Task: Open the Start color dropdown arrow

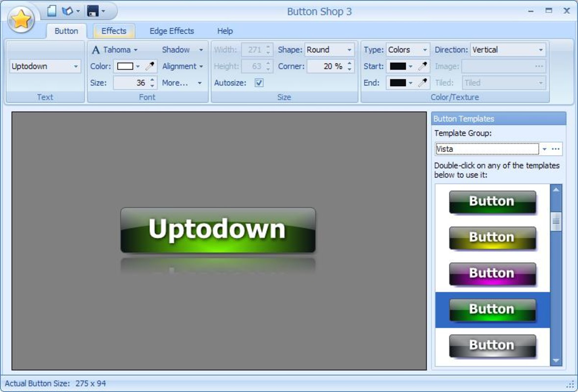Action: pos(411,66)
